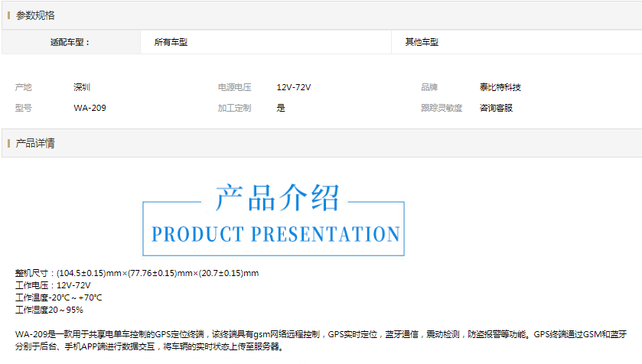The width and height of the screenshot is (642, 364).
Task: Click the WA-209 model value
Action: click(90, 108)
